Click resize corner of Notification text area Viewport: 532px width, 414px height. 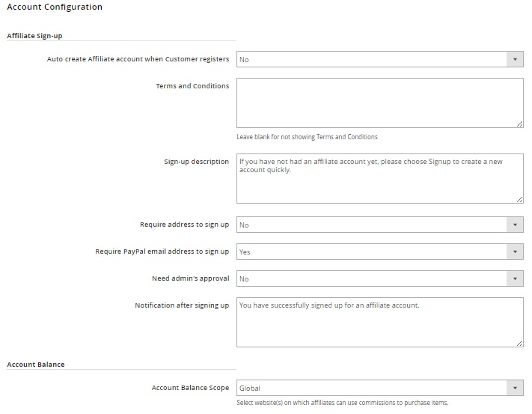519,343
